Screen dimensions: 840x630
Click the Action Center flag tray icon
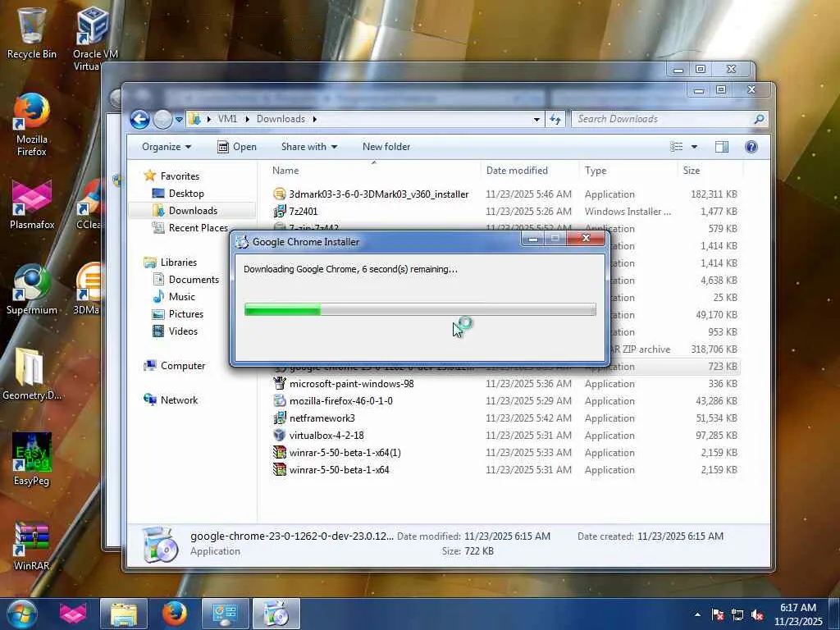click(x=718, y=615)
